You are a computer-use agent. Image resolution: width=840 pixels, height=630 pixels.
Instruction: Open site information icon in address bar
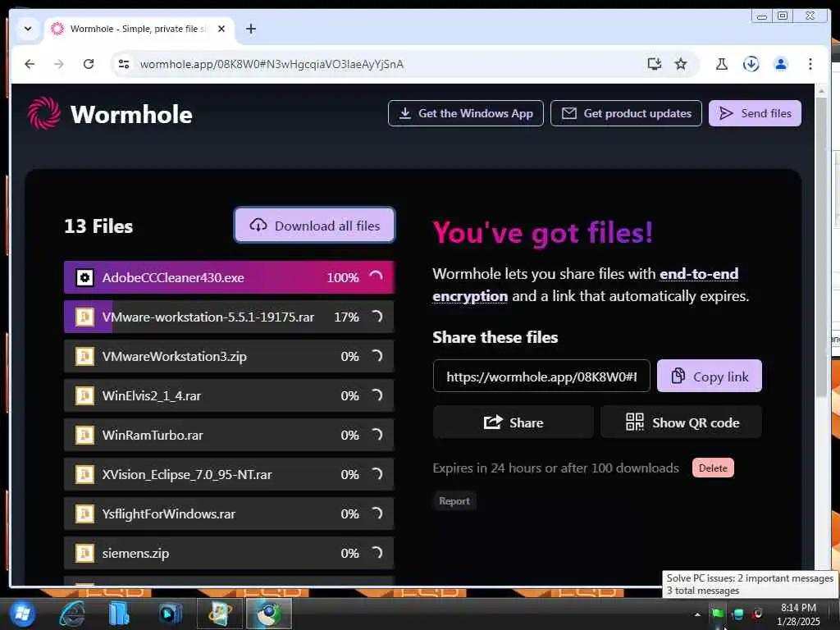(x=124, y=64)
